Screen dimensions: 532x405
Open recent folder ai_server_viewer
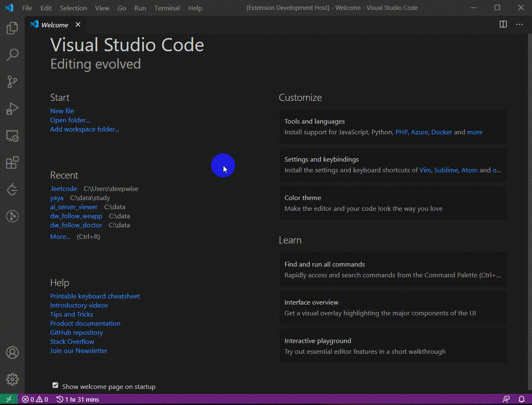tap(74, 207)
